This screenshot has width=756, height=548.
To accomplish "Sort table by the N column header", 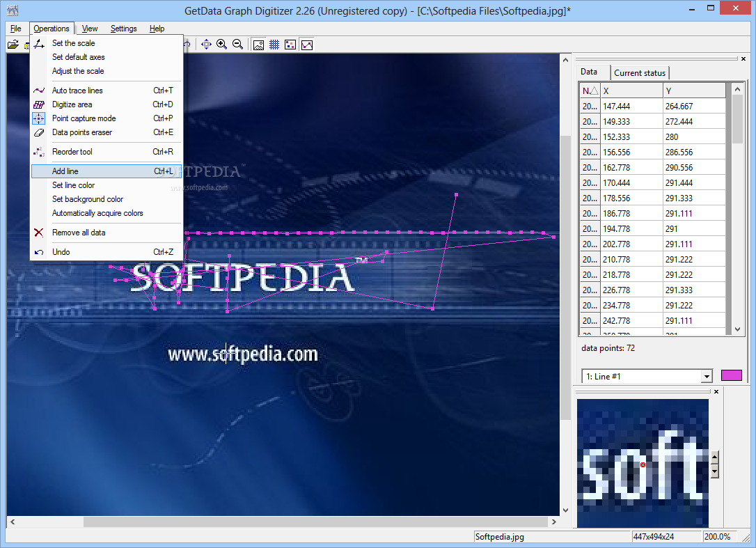I will [590, 91].
